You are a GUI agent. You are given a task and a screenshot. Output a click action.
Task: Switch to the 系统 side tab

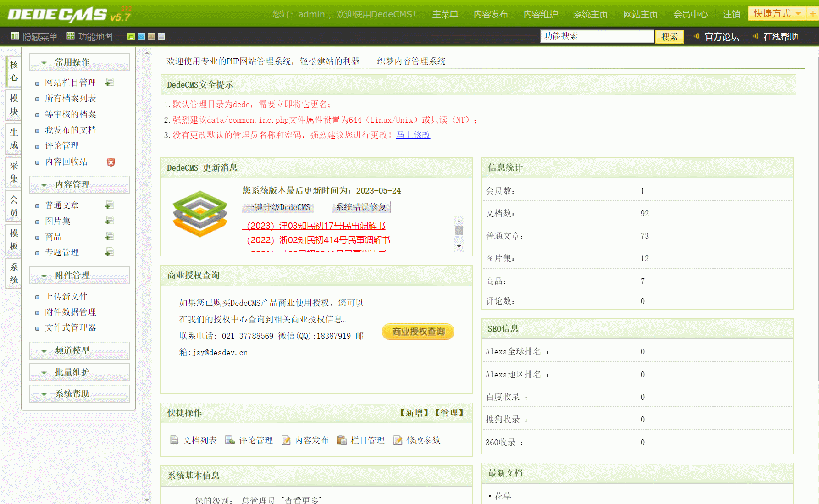(14, 273)
